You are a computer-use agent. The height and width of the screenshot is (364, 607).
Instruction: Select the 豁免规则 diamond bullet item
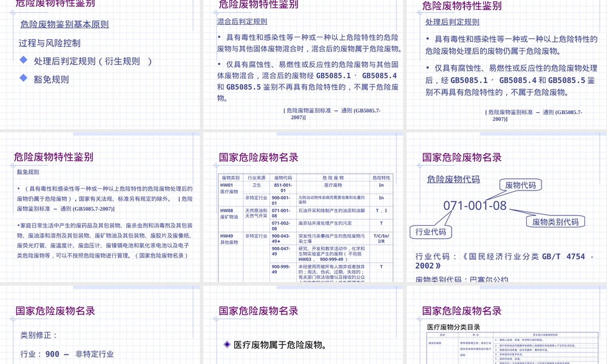[x=44, y=79]
